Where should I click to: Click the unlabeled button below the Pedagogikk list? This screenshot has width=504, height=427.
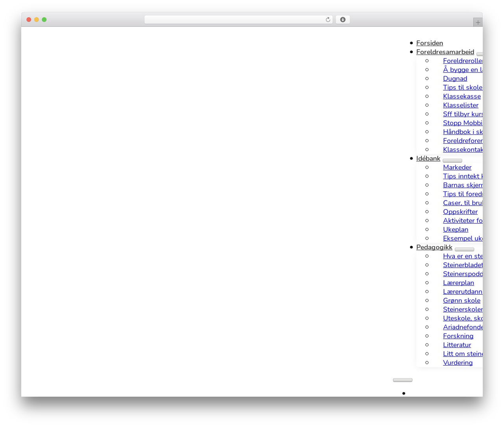click(402, 380)
